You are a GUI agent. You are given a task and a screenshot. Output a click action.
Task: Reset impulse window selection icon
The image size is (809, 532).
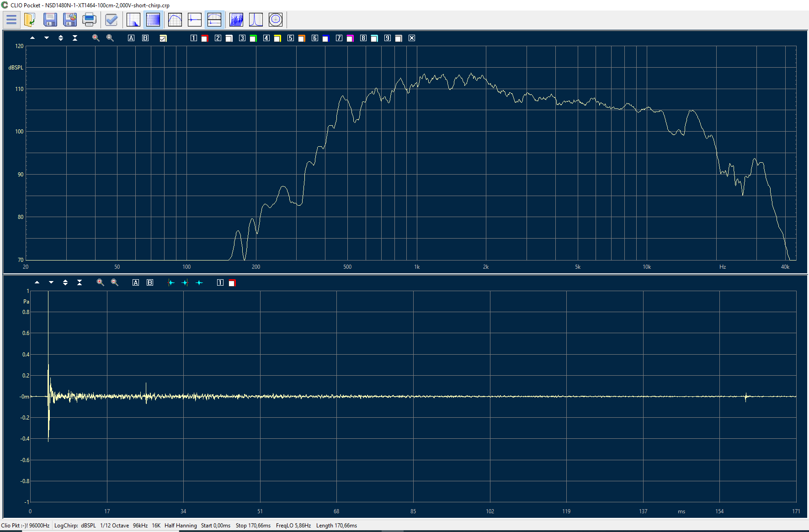pos(199,282)
